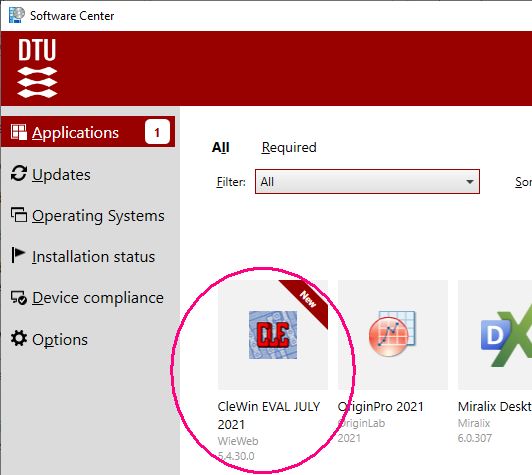Viewport: 532px width, 475px height.
Task: Open the OriginPro 2021 application tile
Action: (x=393, y=362)
